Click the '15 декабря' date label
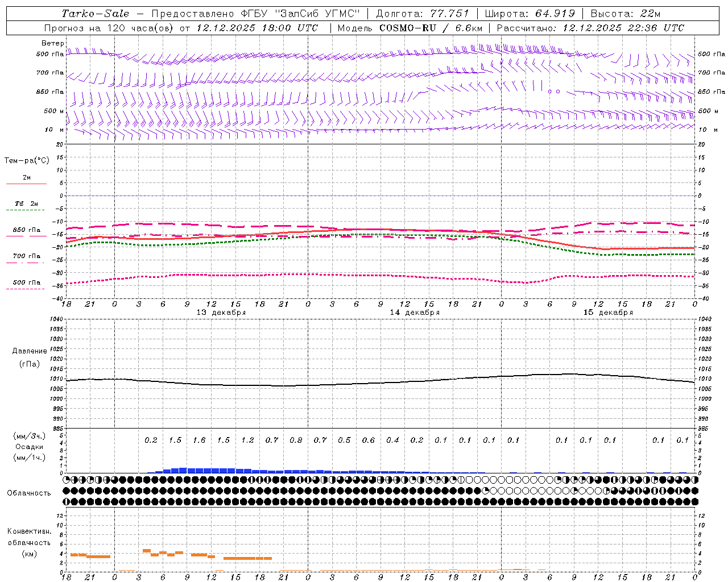Screen dimensions: 728x582 pyautogui.click(x=608, y=313)
